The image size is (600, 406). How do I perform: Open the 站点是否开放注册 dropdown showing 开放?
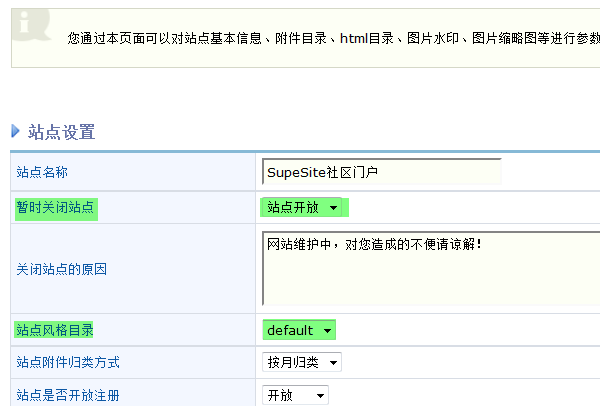click(295, 395)
